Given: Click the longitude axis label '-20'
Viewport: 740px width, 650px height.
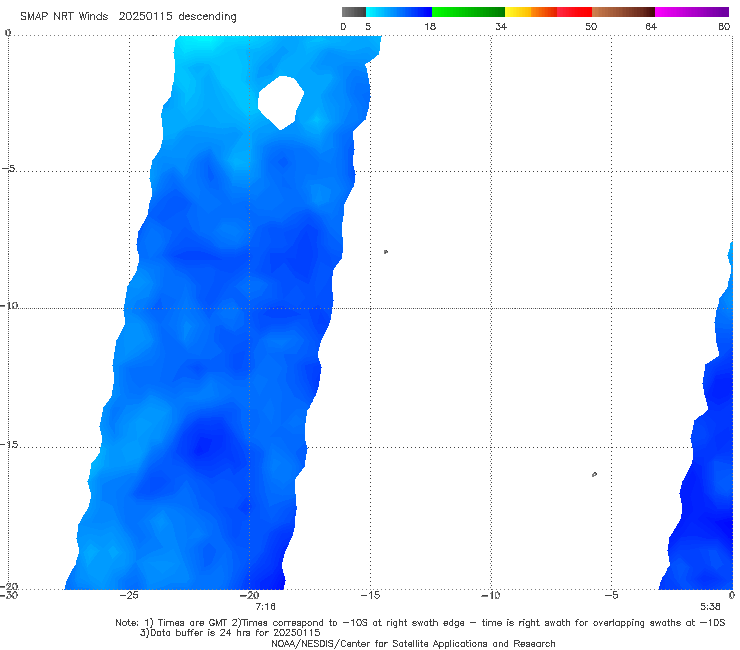Looking at the screenshot, I should click(249, 595).
